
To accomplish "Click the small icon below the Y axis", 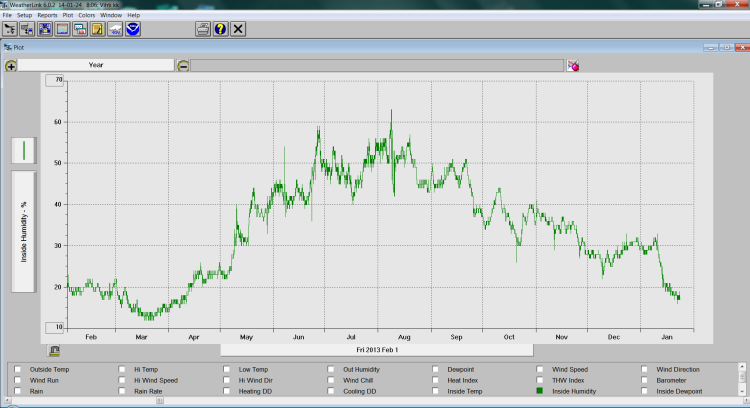I will pos(53,349).
